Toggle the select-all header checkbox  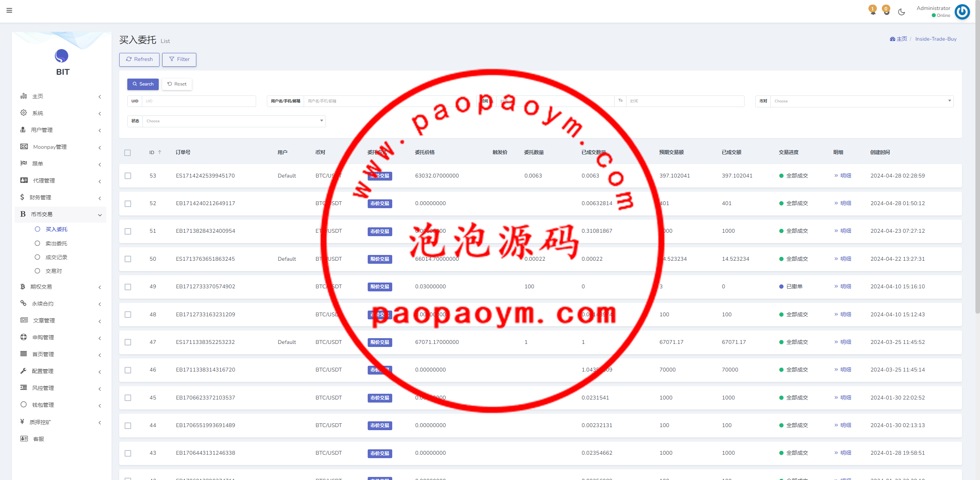[x=128, y=153]
